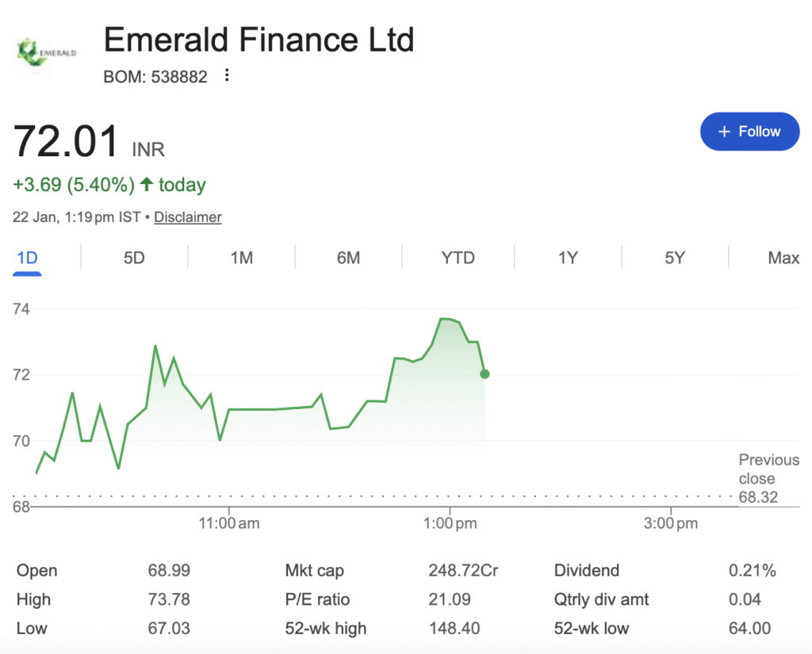Viewport: 812px width, 654px height.
Task: Open the three-dot more options menu
Action: click(228, 76)
